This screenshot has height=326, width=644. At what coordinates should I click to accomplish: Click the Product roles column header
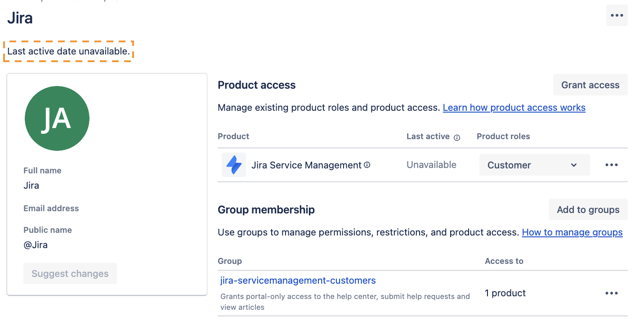pos(503,136)
